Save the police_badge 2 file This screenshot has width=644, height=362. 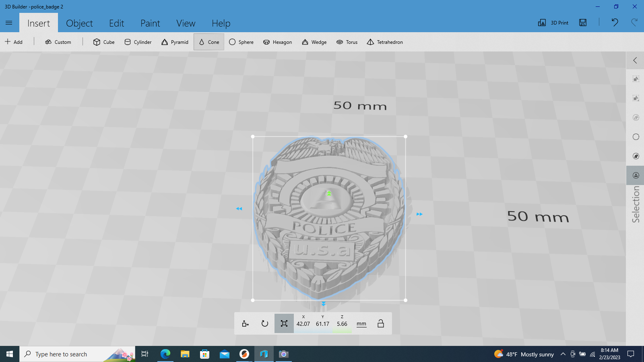[582, 23]
